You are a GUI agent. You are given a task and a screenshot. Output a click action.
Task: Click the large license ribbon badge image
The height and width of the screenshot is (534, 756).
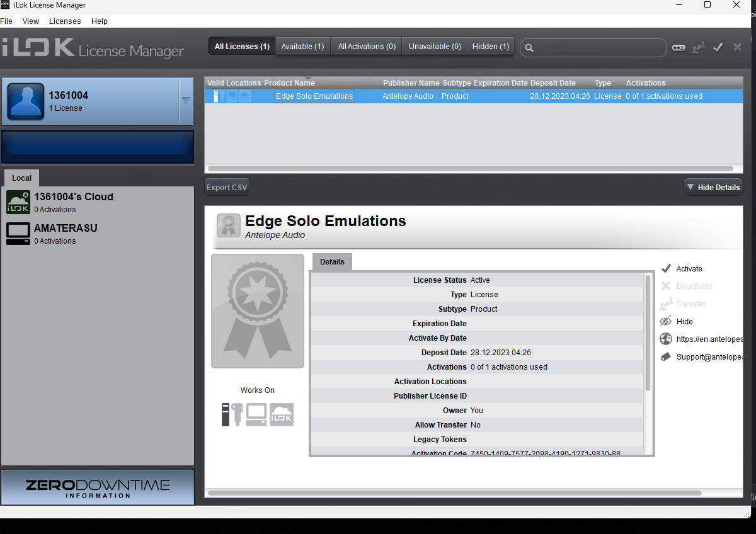(x=258, y=311)
